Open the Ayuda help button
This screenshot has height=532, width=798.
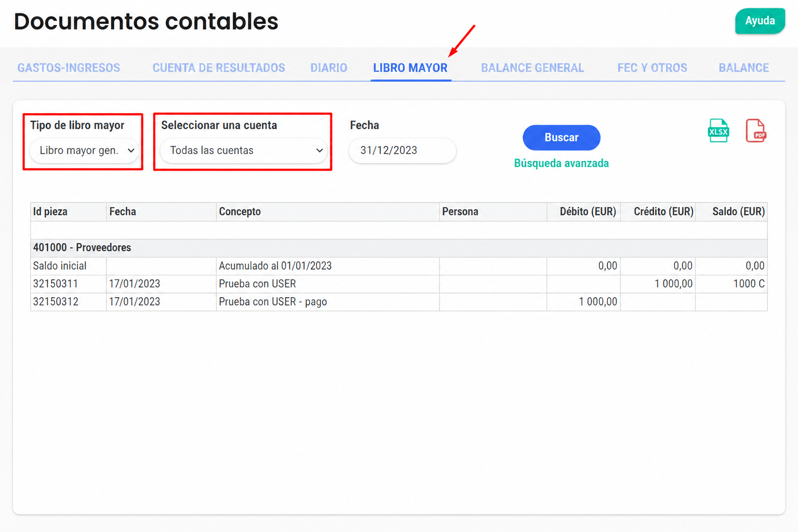tap(760, 21)
